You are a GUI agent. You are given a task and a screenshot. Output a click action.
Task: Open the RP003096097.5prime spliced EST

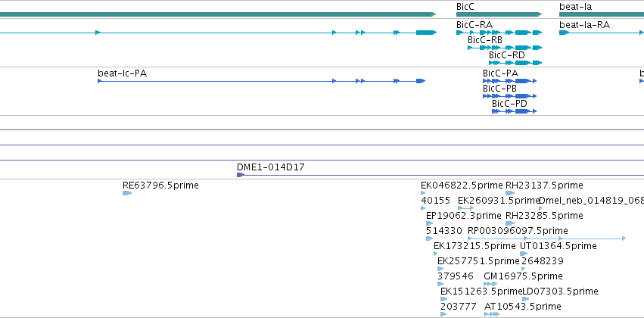click(546, 238)
